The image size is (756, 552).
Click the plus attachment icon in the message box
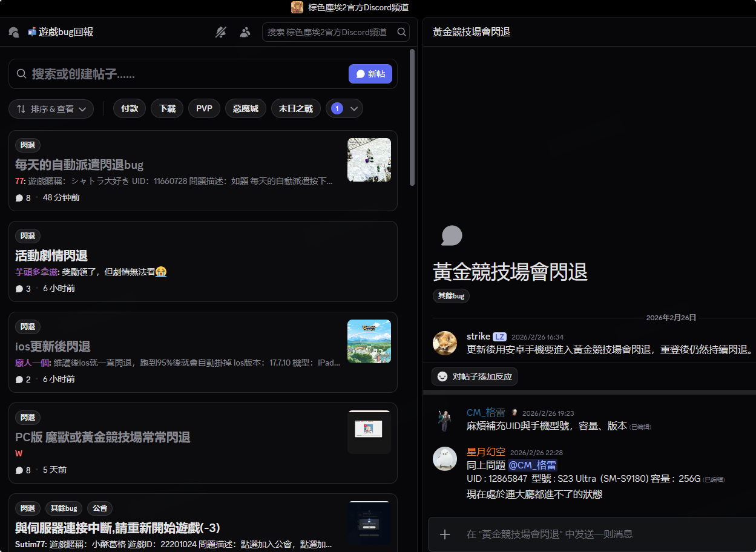click(445, 534)
